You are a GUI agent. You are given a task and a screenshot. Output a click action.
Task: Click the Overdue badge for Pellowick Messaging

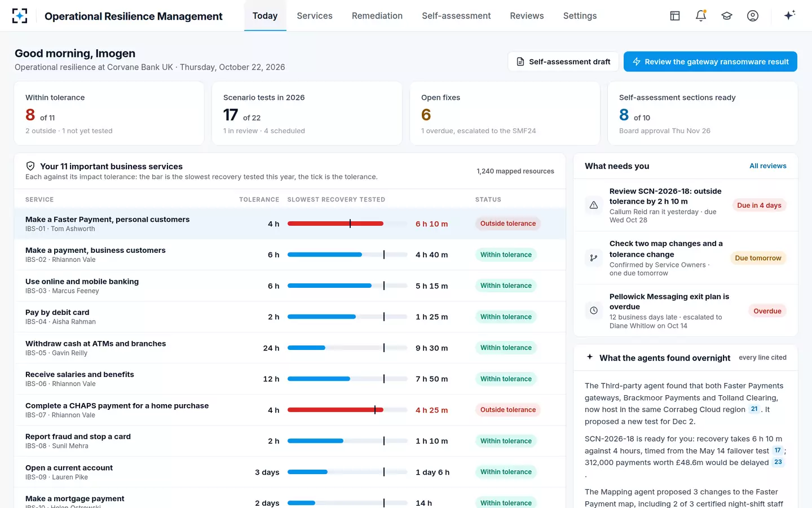pyautogui.click(x=767, y=311)
